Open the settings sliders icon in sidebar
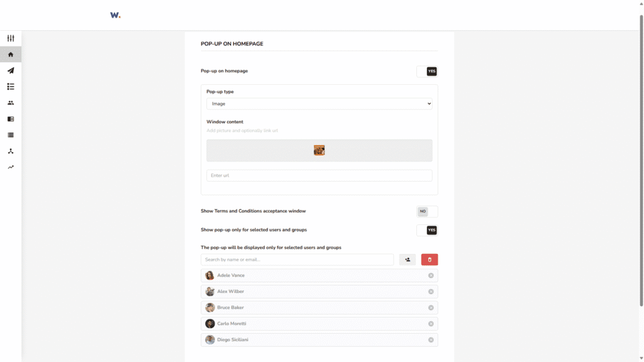Image resolution: width=644 pixels, height=362 pixels. [11, 38]
